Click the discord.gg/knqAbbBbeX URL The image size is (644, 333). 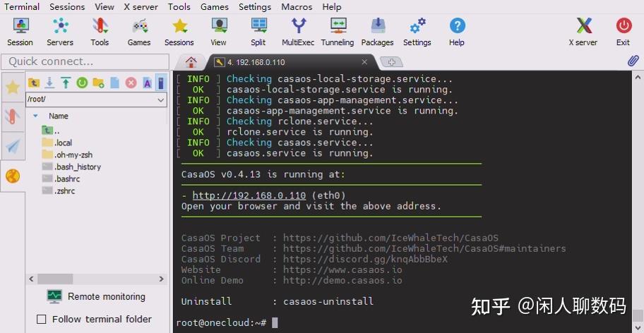(365, 259)
